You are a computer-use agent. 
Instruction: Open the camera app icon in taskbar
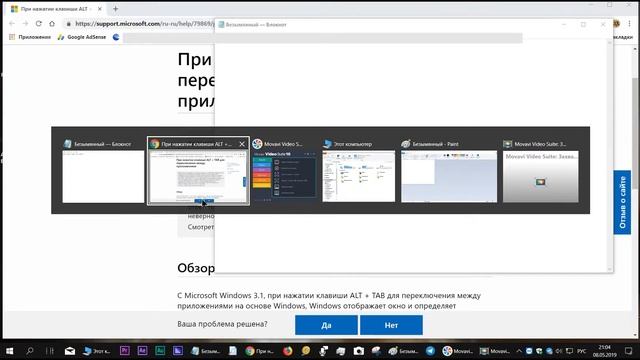358,351
